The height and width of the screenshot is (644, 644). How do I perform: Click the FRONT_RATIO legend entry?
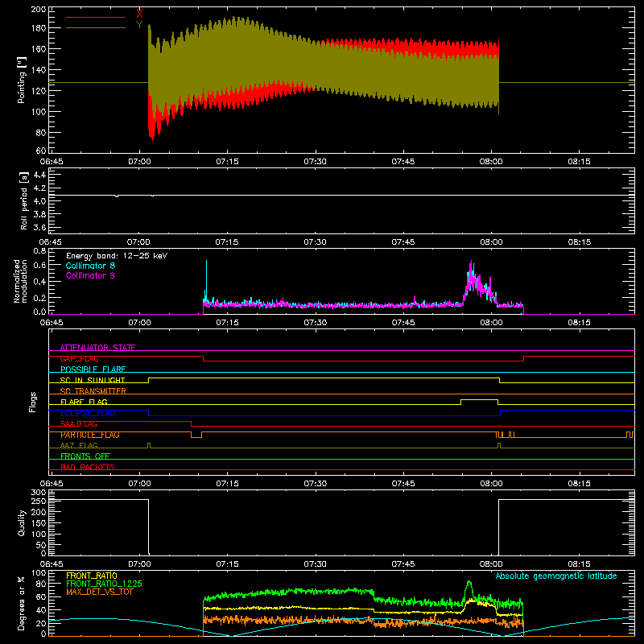coord(92,576)
